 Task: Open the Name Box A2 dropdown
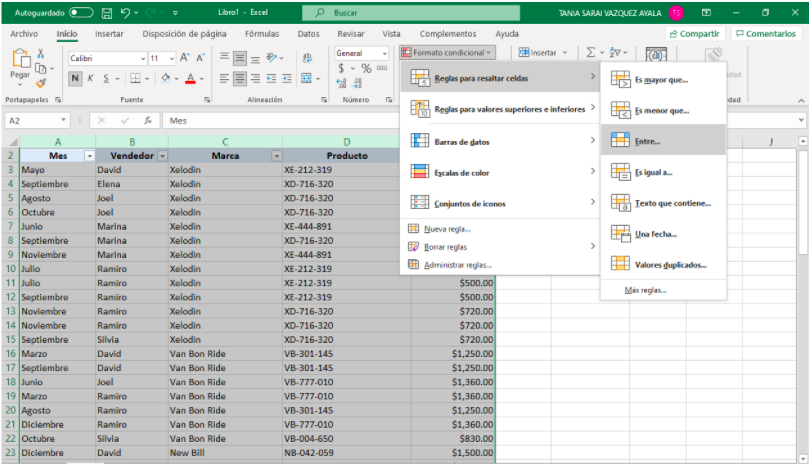(63, 120)
